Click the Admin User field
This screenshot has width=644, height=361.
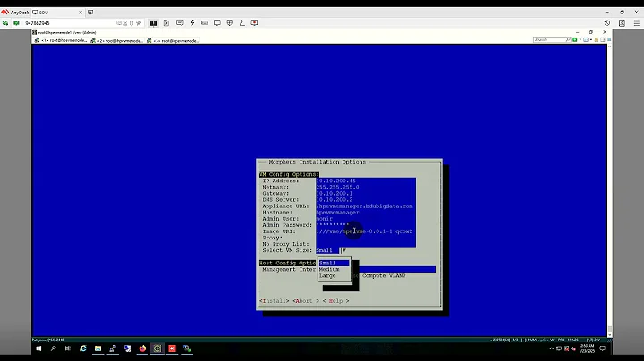[x=366, y=219]
